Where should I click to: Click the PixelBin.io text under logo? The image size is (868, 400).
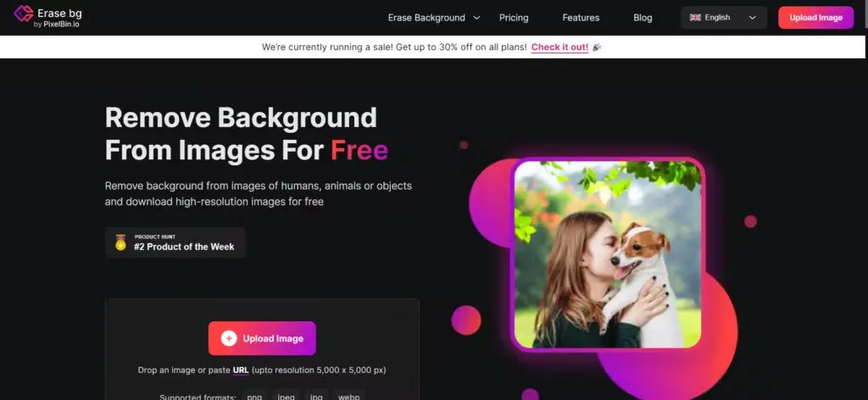coord(57,25)
